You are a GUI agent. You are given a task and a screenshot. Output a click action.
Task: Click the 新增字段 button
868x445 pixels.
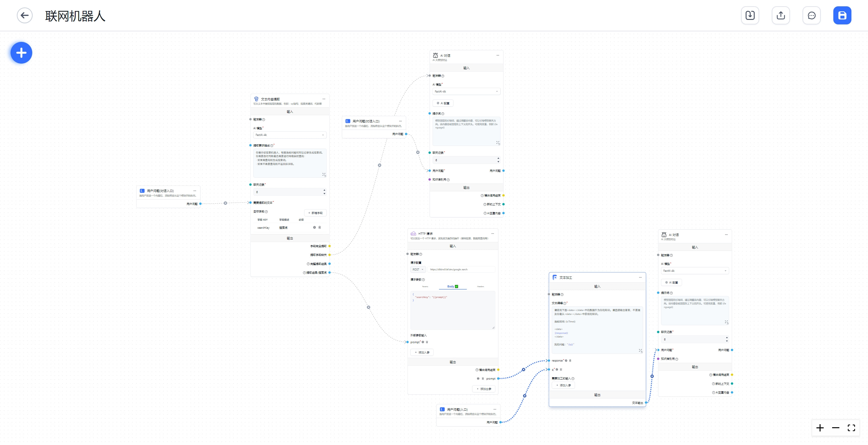pyautogui.click(x=315, y=213)
